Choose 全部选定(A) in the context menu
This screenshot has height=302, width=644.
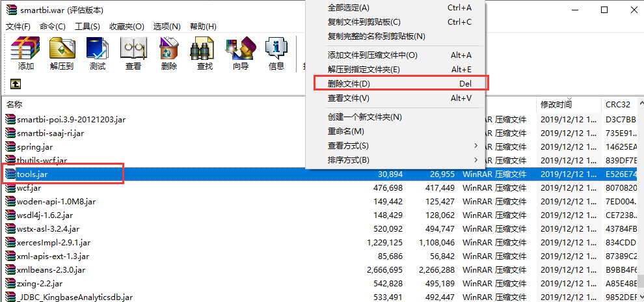396,7
